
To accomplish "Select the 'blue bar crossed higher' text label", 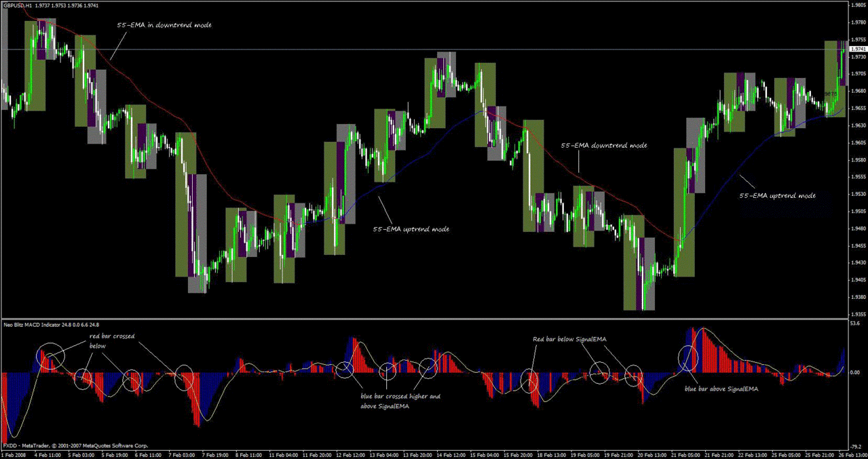I will [400, 401].
